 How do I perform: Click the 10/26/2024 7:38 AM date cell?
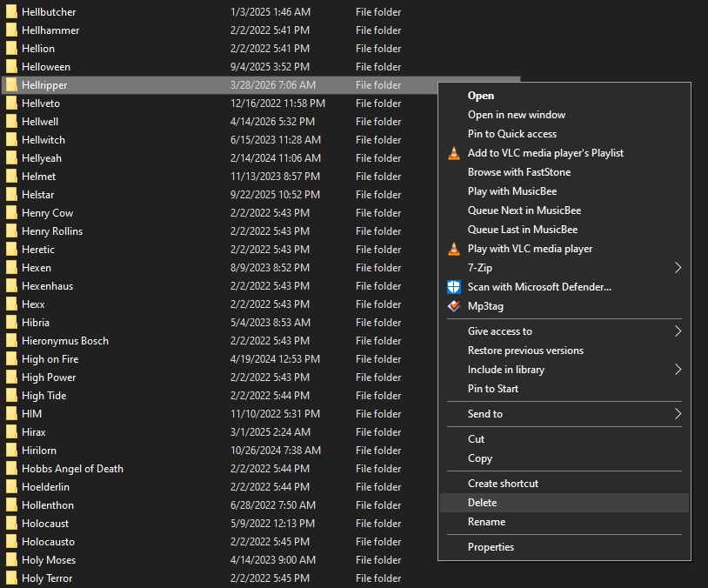click(x=276, y=451)
